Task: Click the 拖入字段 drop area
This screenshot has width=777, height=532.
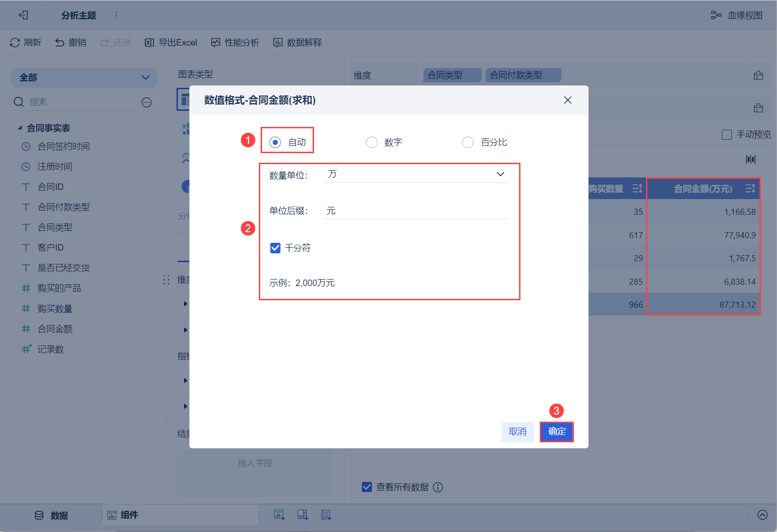Action: [255, 473]
